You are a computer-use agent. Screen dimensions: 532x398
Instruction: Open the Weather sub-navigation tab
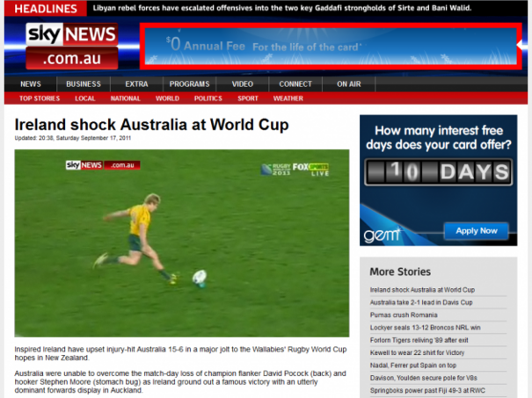tap(288, 98)
